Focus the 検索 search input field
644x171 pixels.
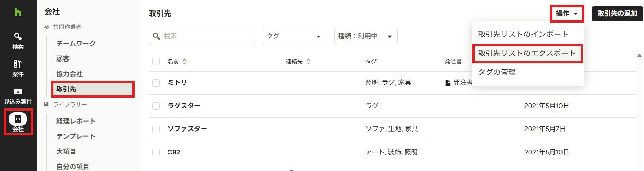[x=202, y=36]
